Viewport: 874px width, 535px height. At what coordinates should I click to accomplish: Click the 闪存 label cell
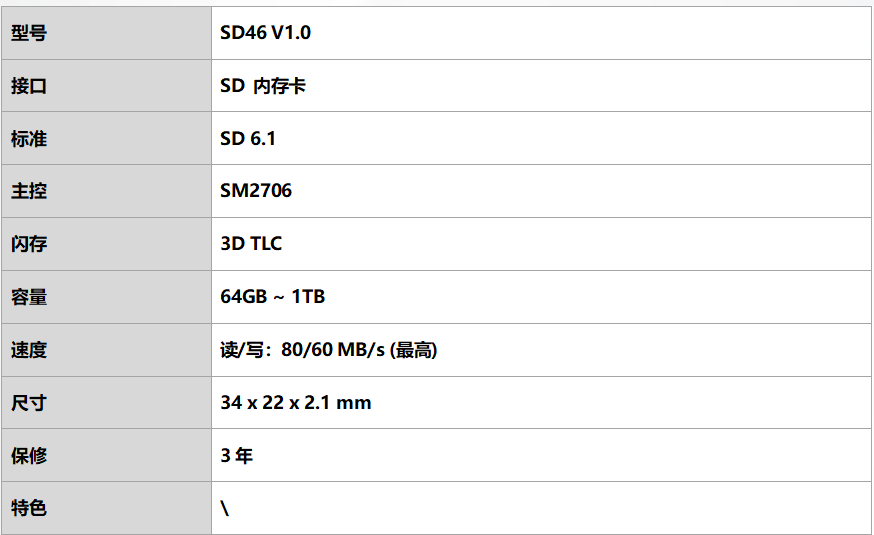click(106, 244)
